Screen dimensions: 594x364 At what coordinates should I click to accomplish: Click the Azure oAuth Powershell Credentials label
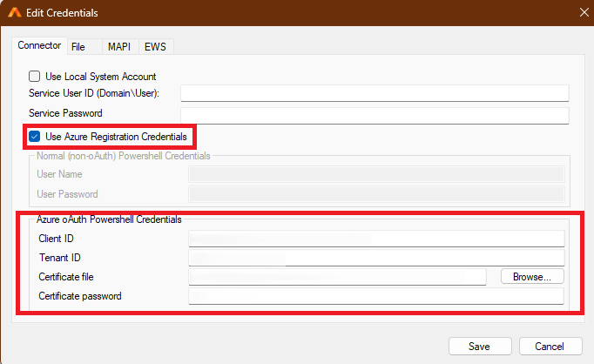click(109, 219)
